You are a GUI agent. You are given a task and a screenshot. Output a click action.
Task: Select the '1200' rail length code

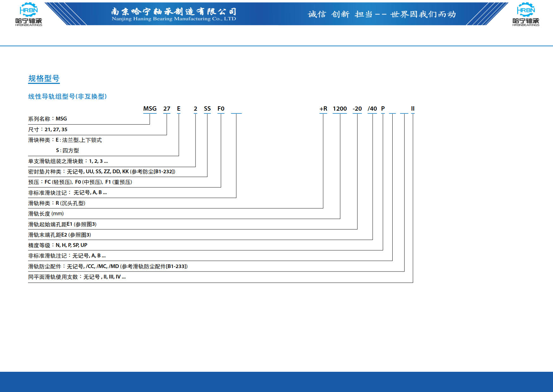click(x=340, y=109)
